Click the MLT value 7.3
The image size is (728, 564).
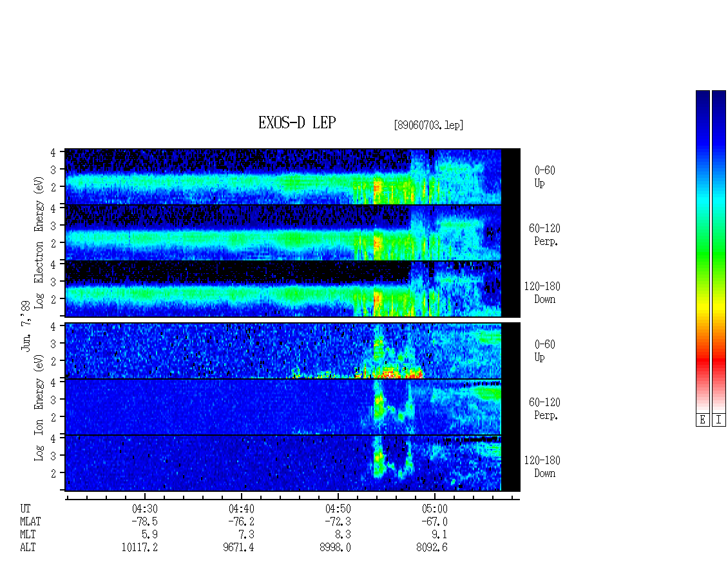tap(246, 535)
